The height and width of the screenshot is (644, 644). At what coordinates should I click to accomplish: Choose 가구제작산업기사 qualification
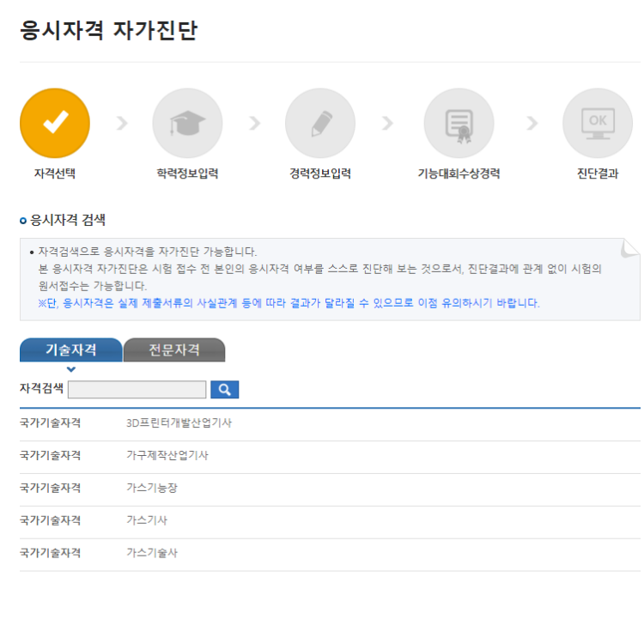[167, 455]
